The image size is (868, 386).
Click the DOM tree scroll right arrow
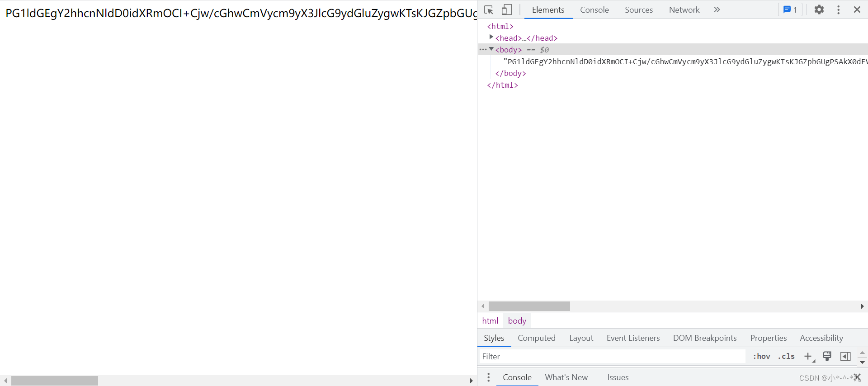coord(862,306)
